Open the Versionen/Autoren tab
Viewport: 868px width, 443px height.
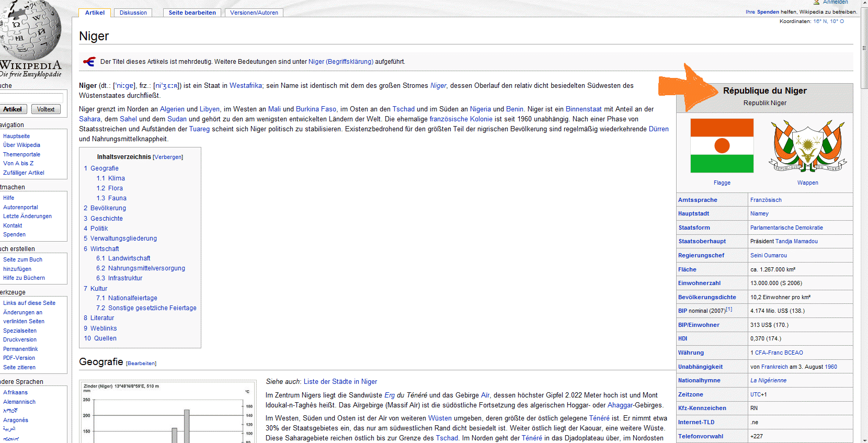click(254, 13)
